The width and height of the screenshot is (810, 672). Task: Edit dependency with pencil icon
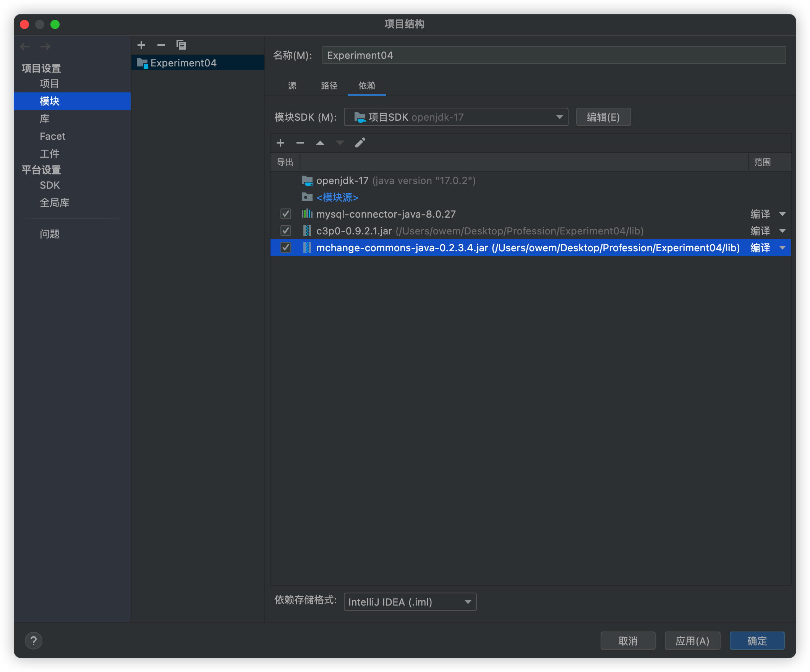click(x=360, y=143)
